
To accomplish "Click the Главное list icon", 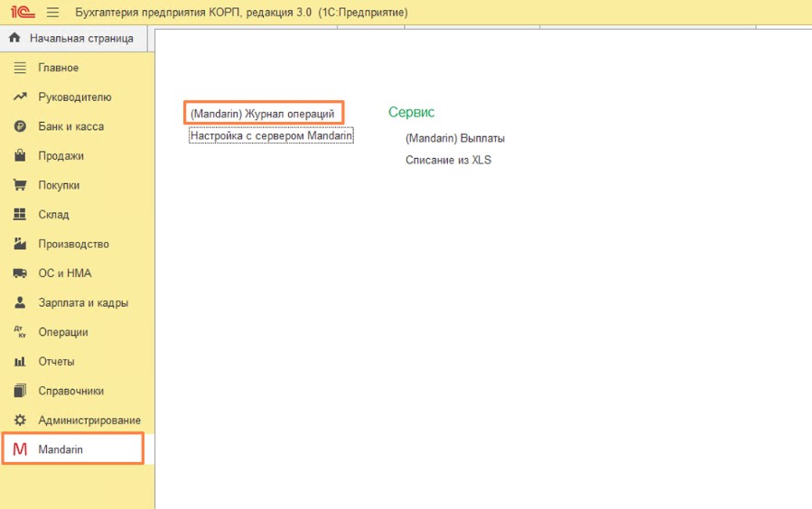I will [x=20, y=68].
